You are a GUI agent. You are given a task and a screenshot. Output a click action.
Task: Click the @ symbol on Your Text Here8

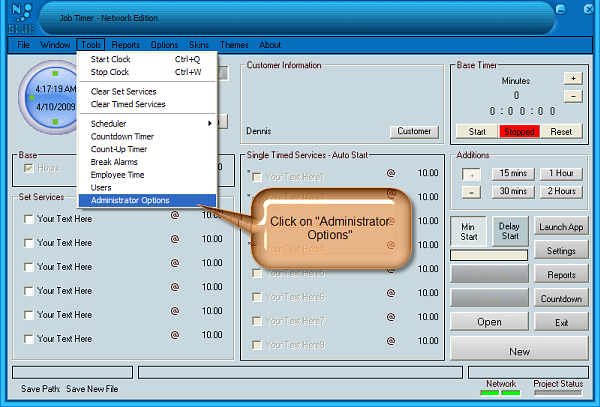pos(391,341)
